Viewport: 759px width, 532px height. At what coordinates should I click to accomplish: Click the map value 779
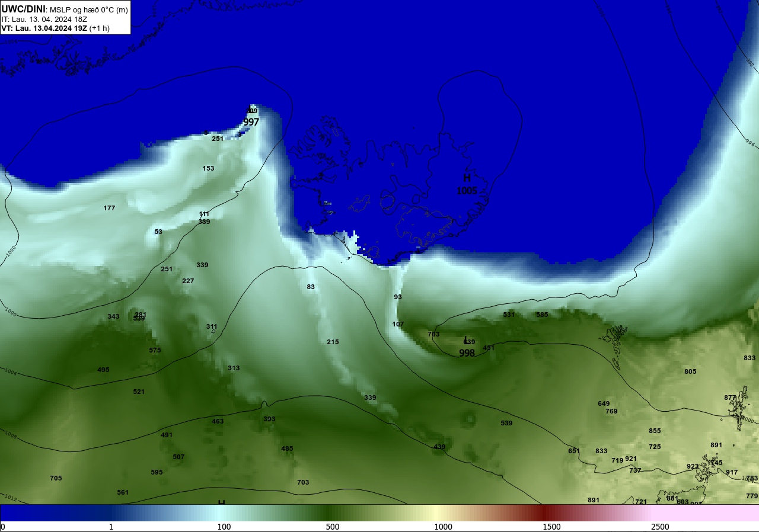tap(752, 496)
